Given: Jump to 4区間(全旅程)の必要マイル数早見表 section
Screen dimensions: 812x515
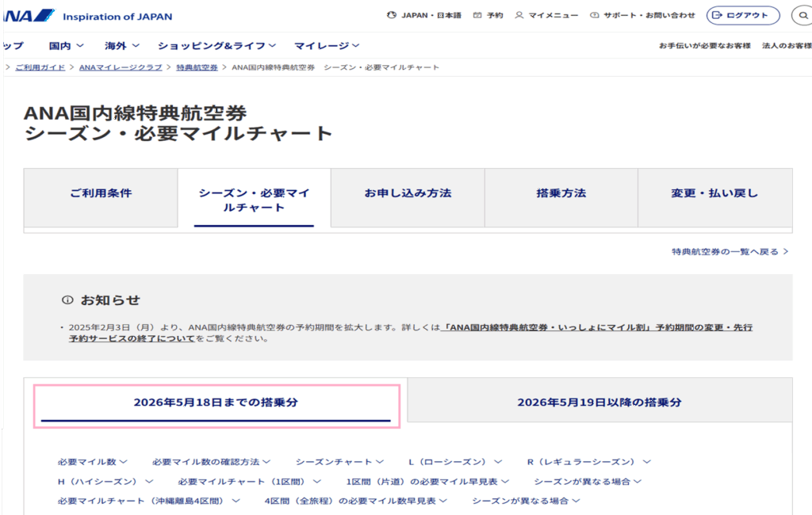Looking at the screenshot, I should 356,501.
